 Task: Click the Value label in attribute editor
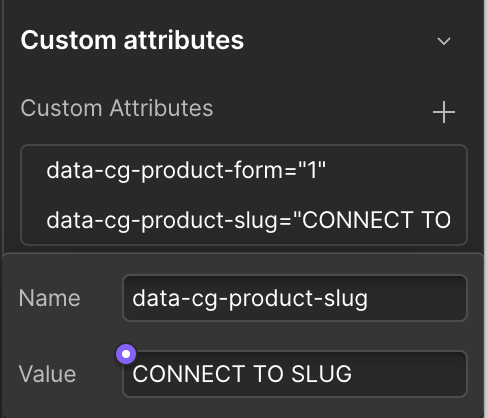coord(47,374)
